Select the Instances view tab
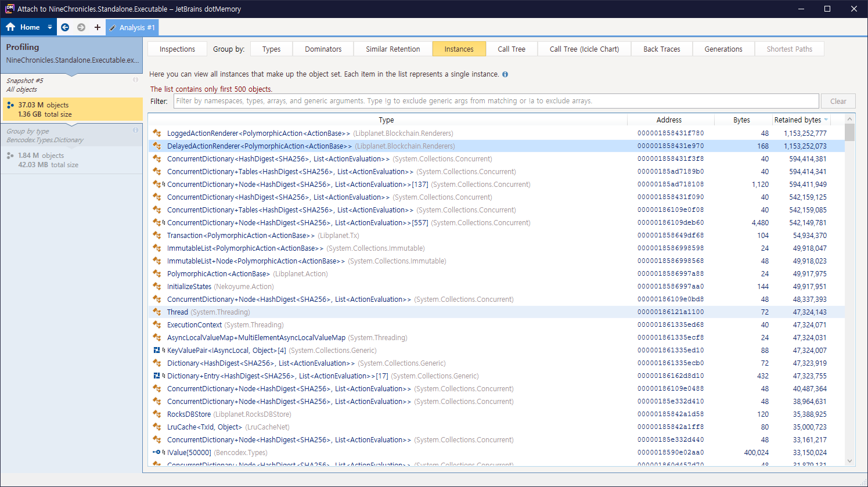Image resolution: width=868 pixels, height=487 pixels. coord(459,49)
